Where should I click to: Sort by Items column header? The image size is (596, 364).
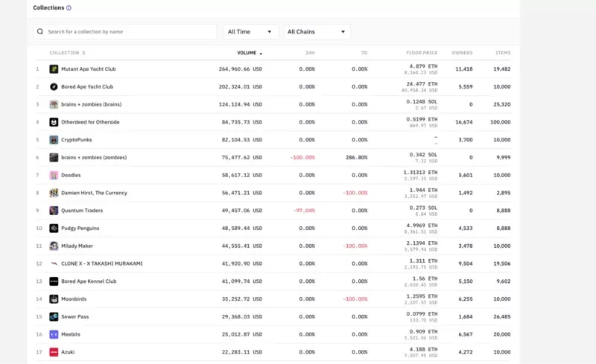[x=504, y=53]
